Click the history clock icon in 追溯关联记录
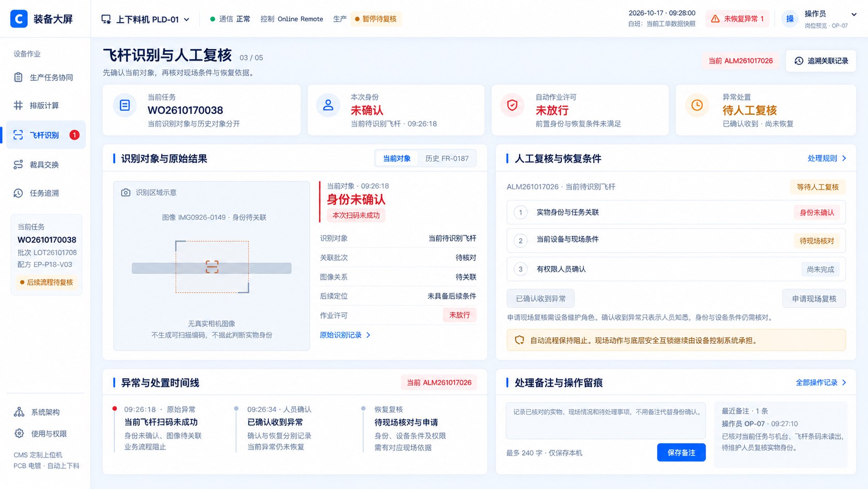 (x=799, y=61)
